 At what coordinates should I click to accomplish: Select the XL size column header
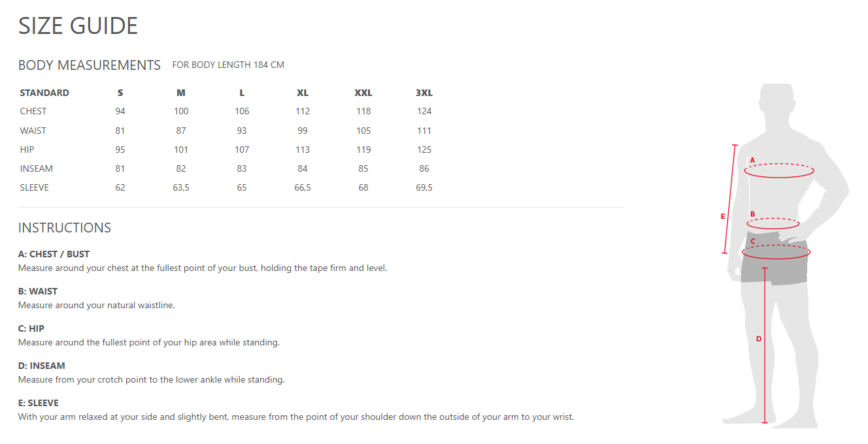coord(303,93)
